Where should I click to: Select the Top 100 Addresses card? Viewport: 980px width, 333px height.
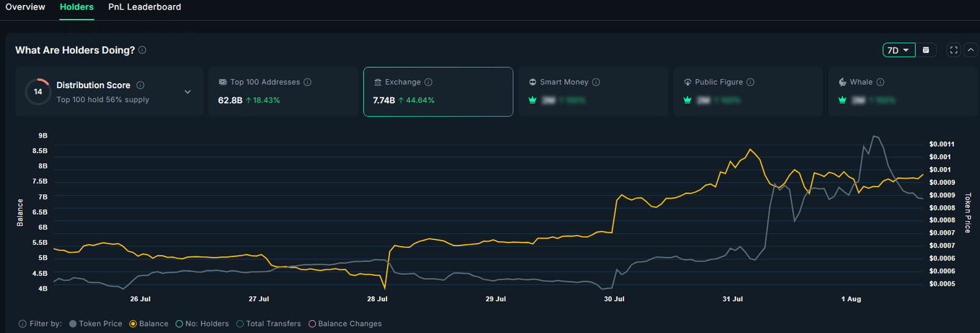[x=283, y=92]
